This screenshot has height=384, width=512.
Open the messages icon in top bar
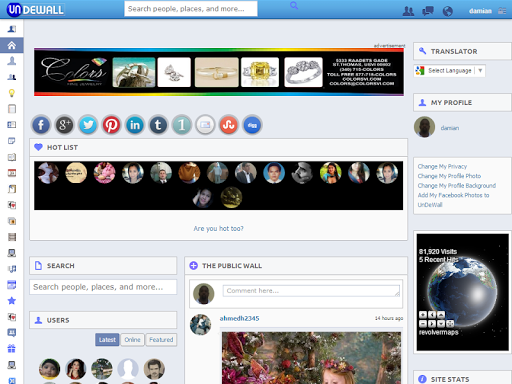coord(428,11)
